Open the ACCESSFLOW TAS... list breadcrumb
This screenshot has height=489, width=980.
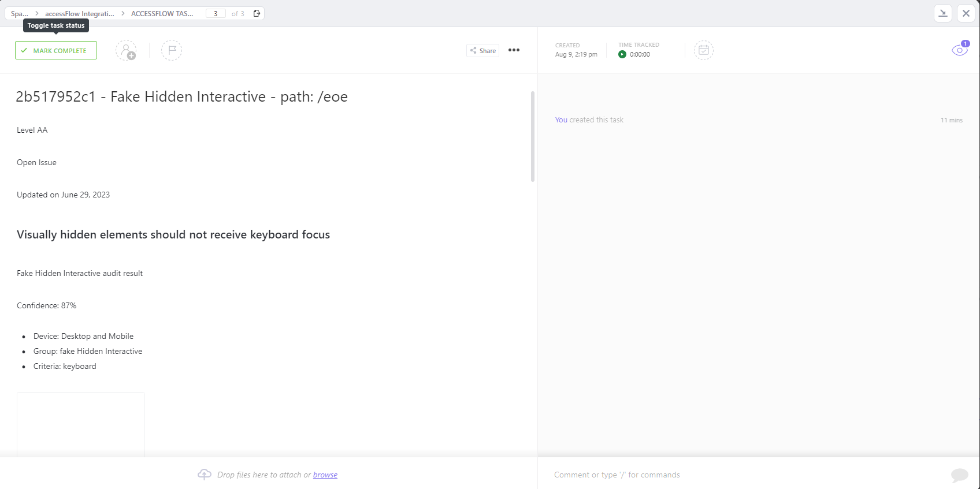pyautogui.click(x=162, y=14)
